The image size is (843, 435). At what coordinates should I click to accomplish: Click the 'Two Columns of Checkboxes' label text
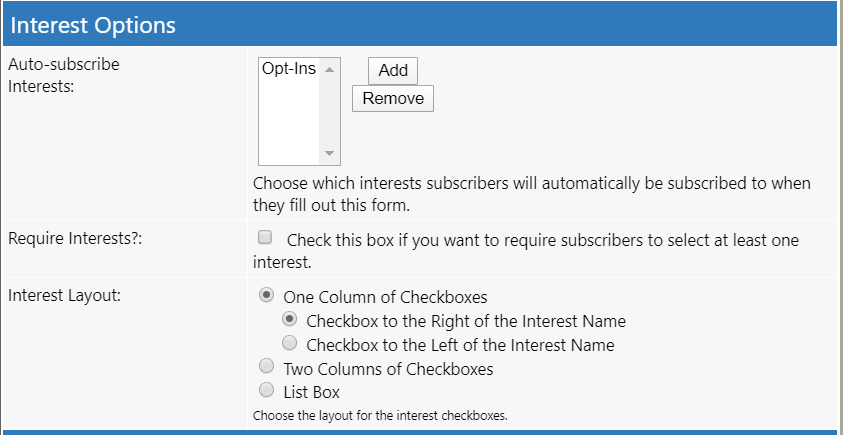click(388, 369)
